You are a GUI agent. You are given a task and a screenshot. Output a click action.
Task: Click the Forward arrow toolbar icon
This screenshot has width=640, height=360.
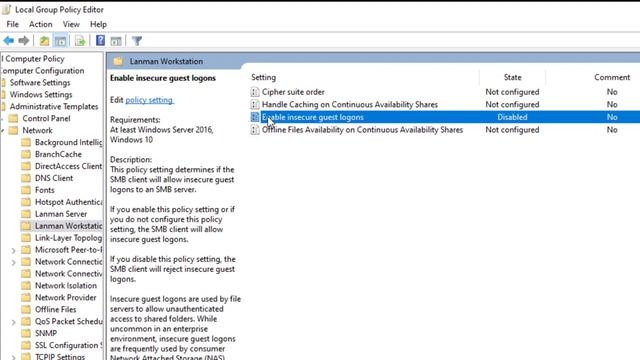pyautogui.click(x=24, y=41)
